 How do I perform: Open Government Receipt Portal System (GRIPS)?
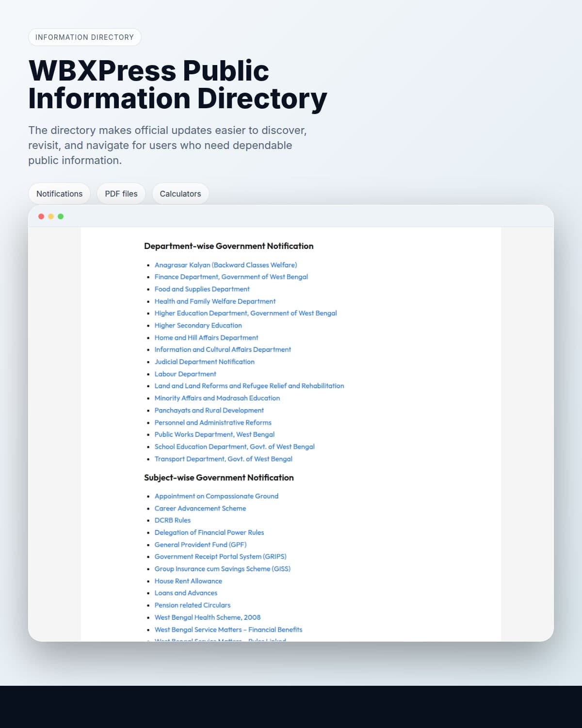[x=220, y=557]
